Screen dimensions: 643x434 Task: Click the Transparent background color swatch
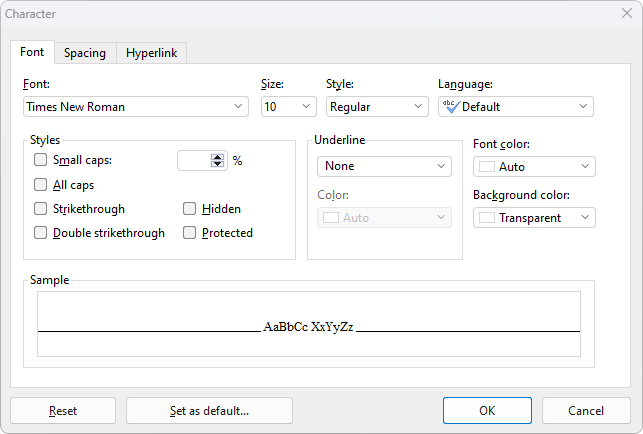(x=487, y=217)
